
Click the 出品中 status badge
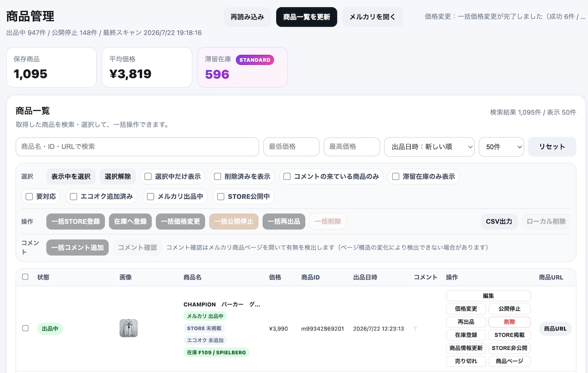[x=50, y=329]
